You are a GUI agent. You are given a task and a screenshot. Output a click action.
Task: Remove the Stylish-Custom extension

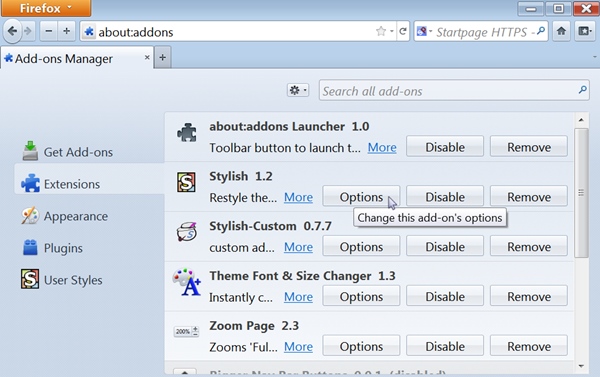click(x=529, y=246)
